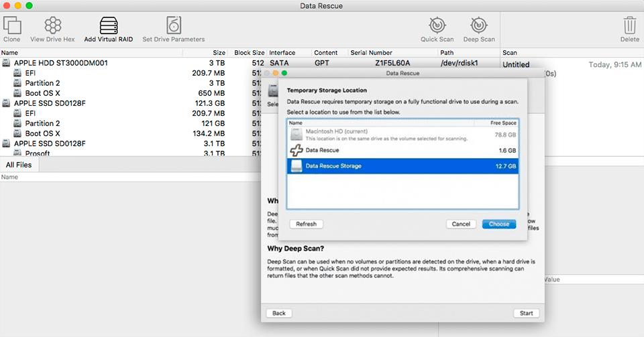Select the Data Rescue Storage row

(x=402, y=166)
